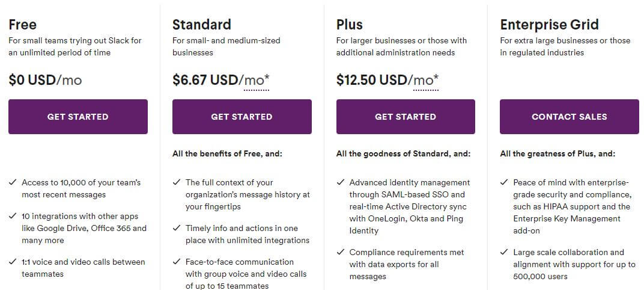Click the Free plan heading
Screen dimensions: 644x290
(x=23, y=25)
